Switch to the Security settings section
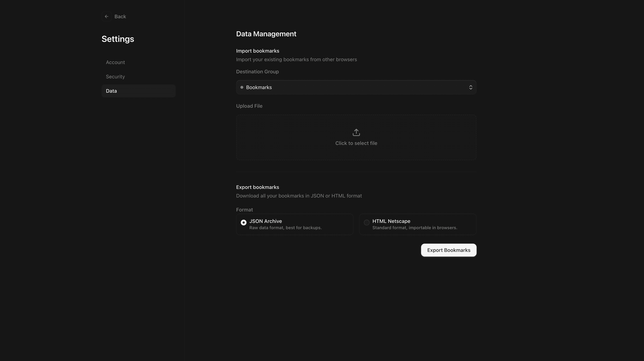The width and height of the screenshot is (644, 361). (115, 77)
